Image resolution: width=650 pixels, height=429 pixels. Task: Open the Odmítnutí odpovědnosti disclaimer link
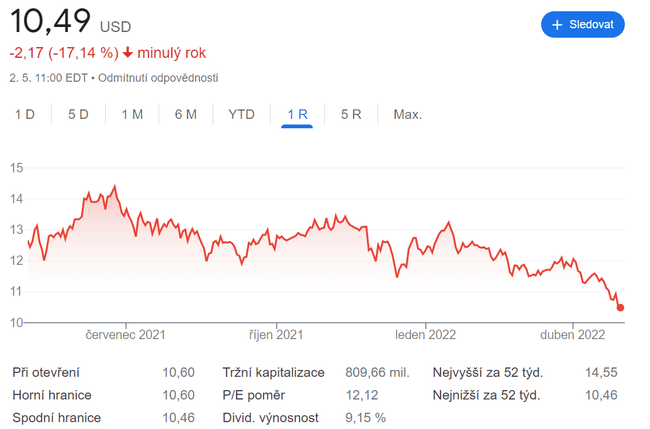pos(158,77)
